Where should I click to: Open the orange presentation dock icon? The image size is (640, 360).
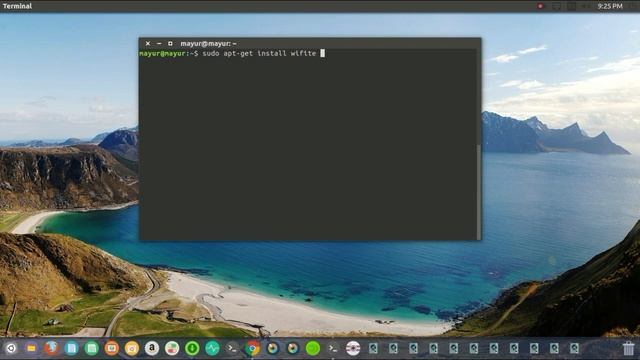[111, 348]
